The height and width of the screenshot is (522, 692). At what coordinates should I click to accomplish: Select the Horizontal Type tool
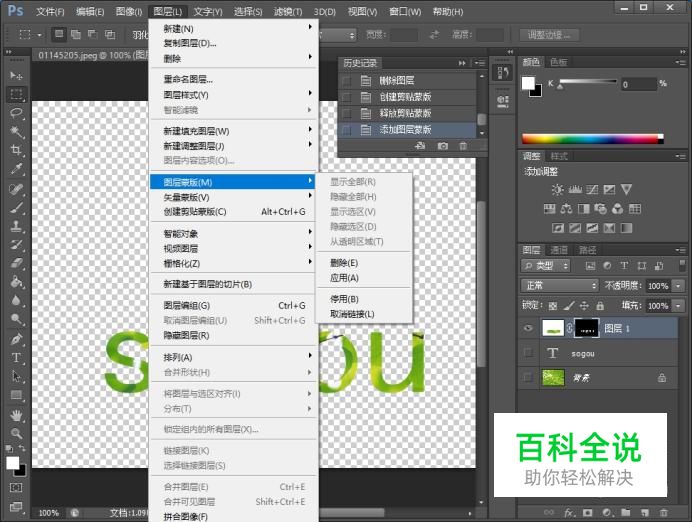click(x=16, y=357)
